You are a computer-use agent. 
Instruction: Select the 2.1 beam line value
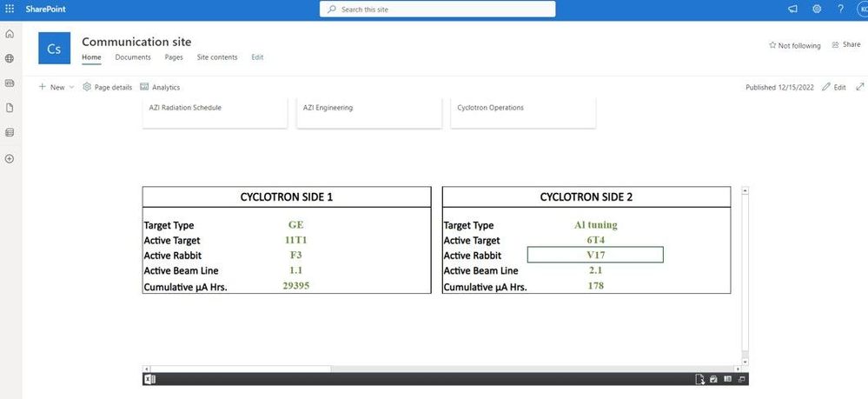596,270
